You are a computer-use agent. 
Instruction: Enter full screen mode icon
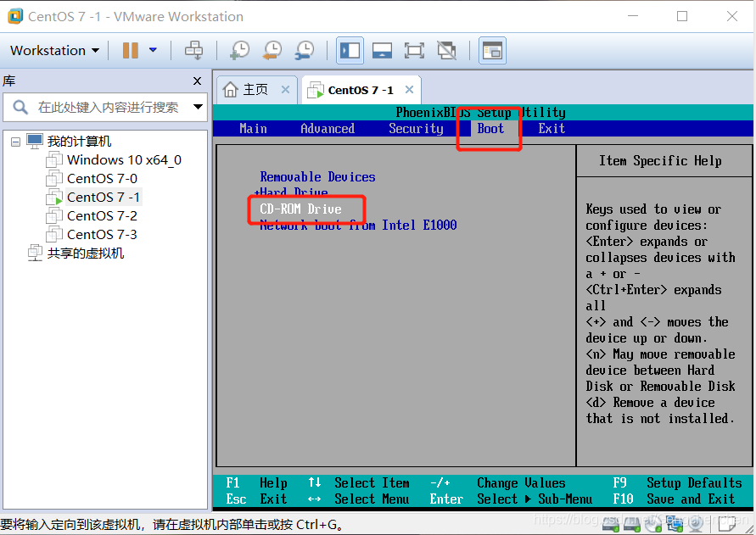(414, 50)
